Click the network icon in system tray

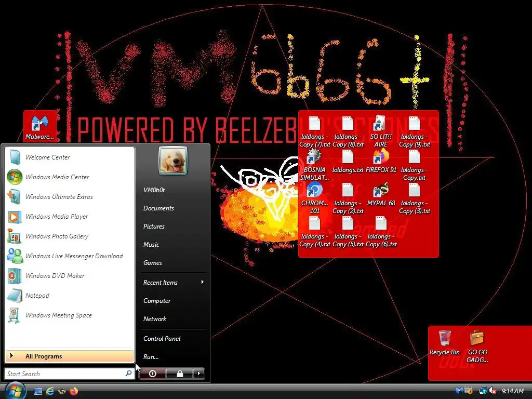click(x=483, y=391)
